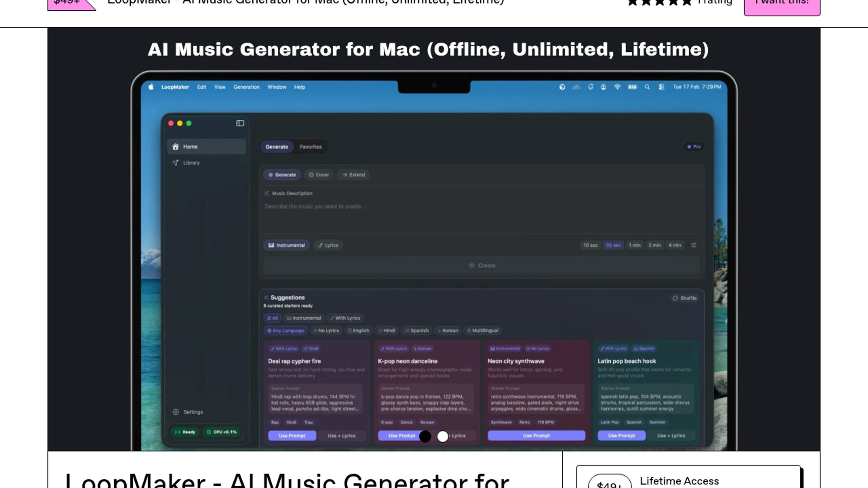
Task: Select the 30 sec duration option
Action: point(613,245)
